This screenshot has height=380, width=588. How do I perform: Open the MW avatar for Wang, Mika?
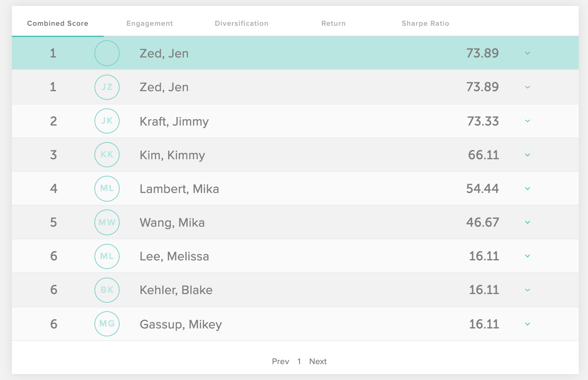click(x=107, y=222)
